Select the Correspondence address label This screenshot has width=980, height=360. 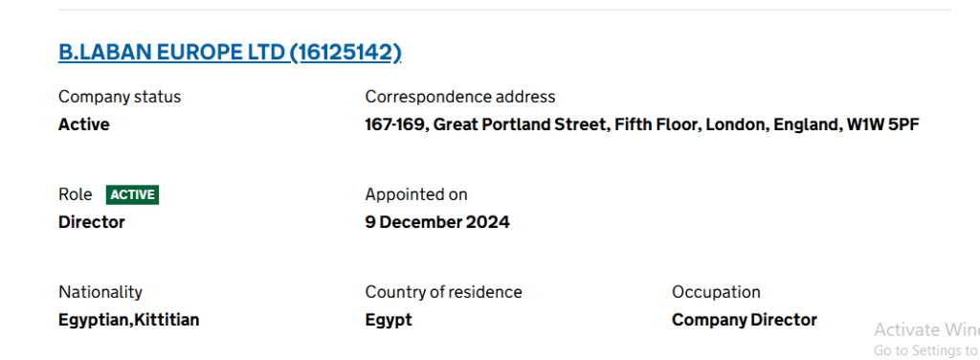tap(460, 97)
